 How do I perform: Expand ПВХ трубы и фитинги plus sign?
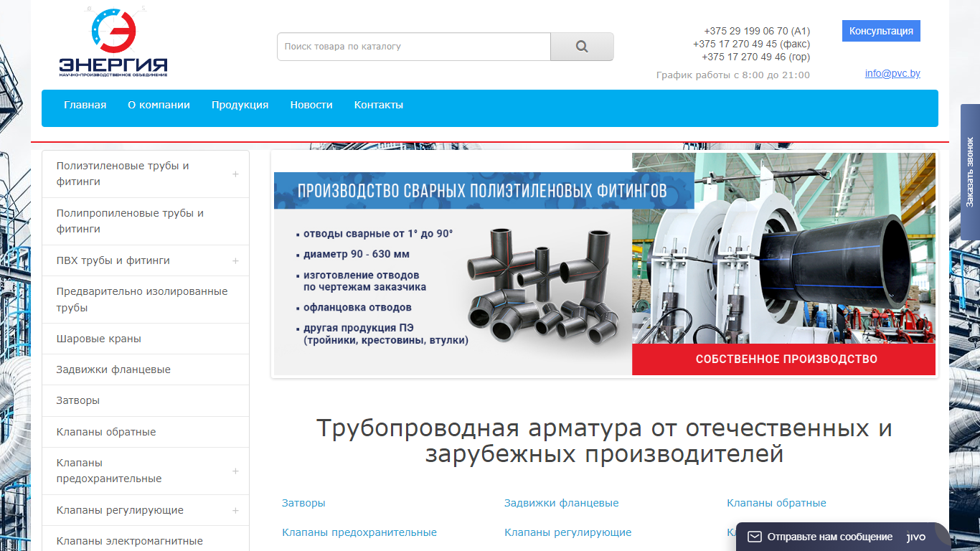(x=235, y=260)
